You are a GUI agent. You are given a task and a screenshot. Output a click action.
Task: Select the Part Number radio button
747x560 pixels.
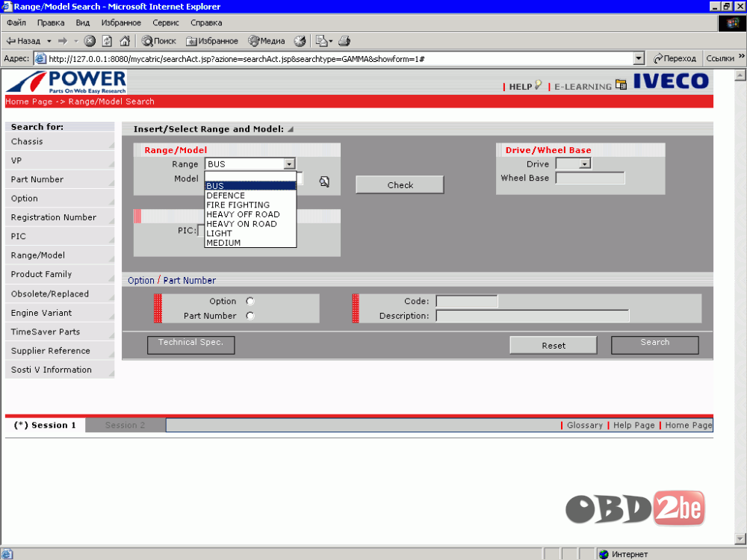250,316
